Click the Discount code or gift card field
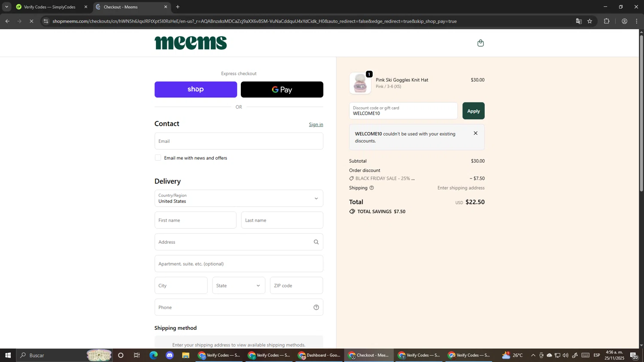This screenshot has width=644, height=362. 403,111
